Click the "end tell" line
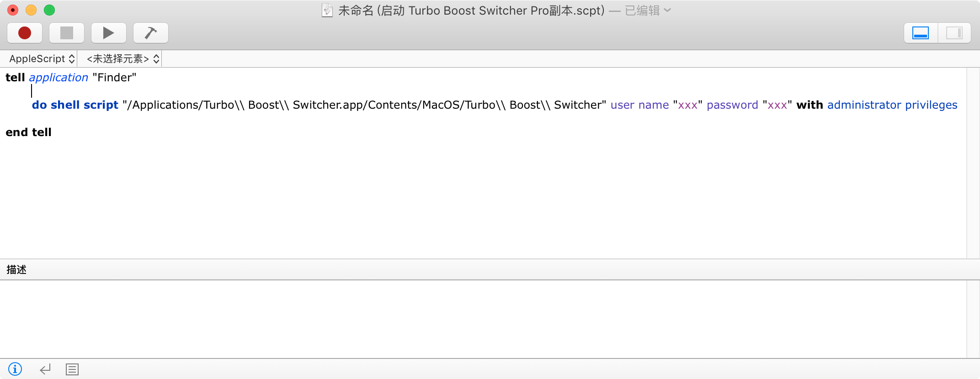 (28, 132)
